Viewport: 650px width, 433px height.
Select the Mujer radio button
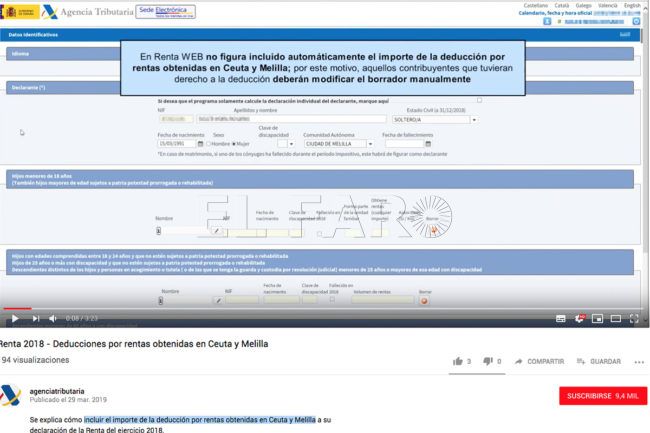(234, 144)
